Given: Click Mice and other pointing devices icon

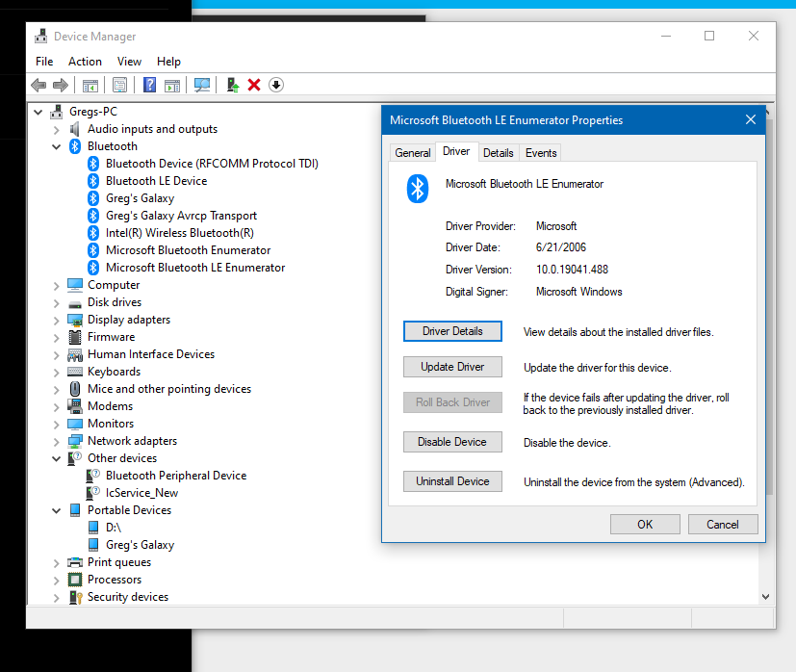Looking at the screenshot, I should [75, 389].
